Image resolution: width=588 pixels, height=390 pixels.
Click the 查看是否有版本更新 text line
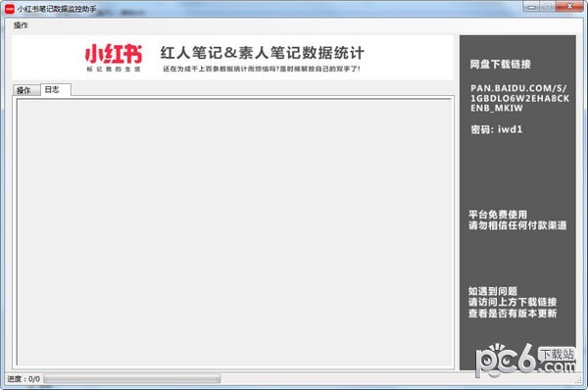tap(513, 314)
